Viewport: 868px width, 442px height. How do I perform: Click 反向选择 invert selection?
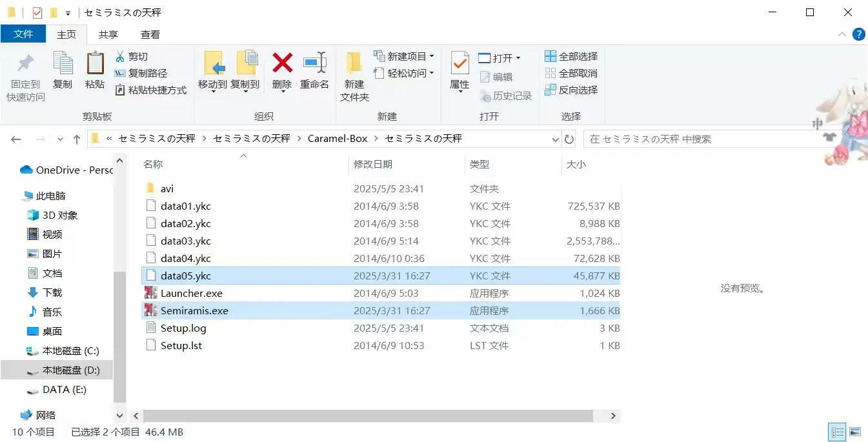point(572,90)
